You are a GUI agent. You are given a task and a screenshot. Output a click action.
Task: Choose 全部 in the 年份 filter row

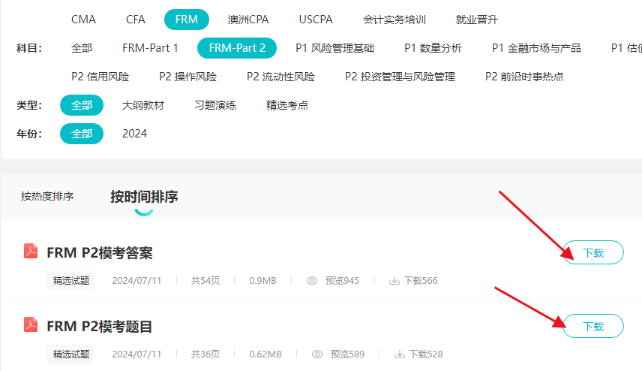point(81,133)
